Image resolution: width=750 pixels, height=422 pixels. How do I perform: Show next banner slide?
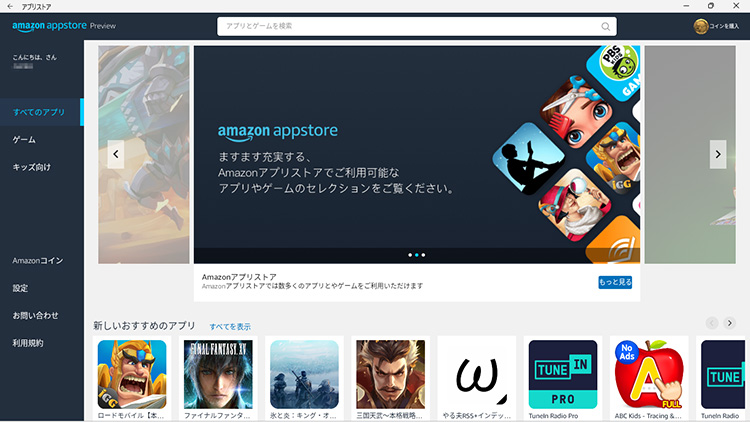tap(718, 154)
